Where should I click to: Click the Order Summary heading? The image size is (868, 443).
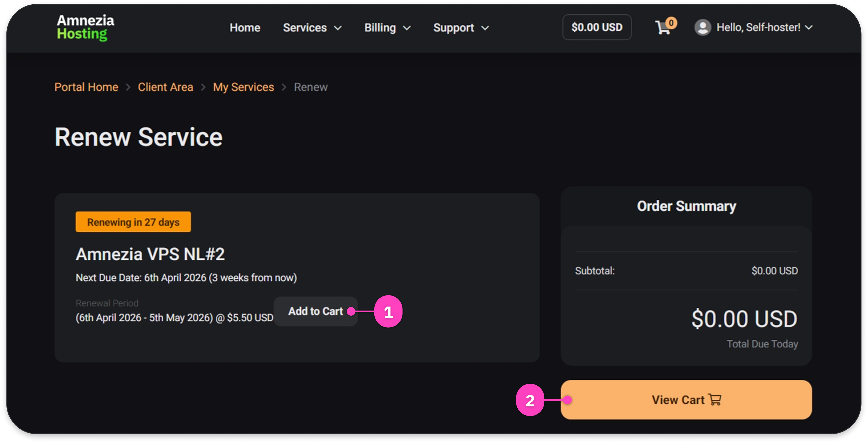(686, 206)
